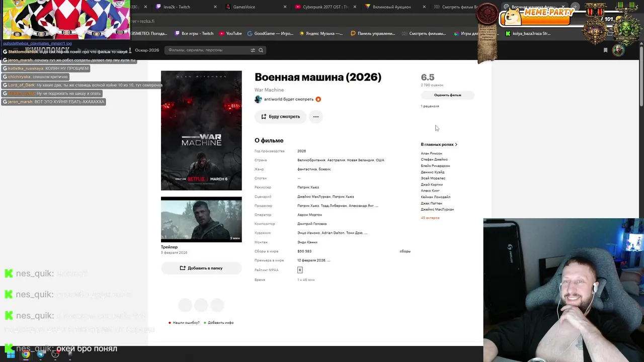The image size is (644, 362).
Task: Open actor Блейк Ричардсон page
Action: 435,166
